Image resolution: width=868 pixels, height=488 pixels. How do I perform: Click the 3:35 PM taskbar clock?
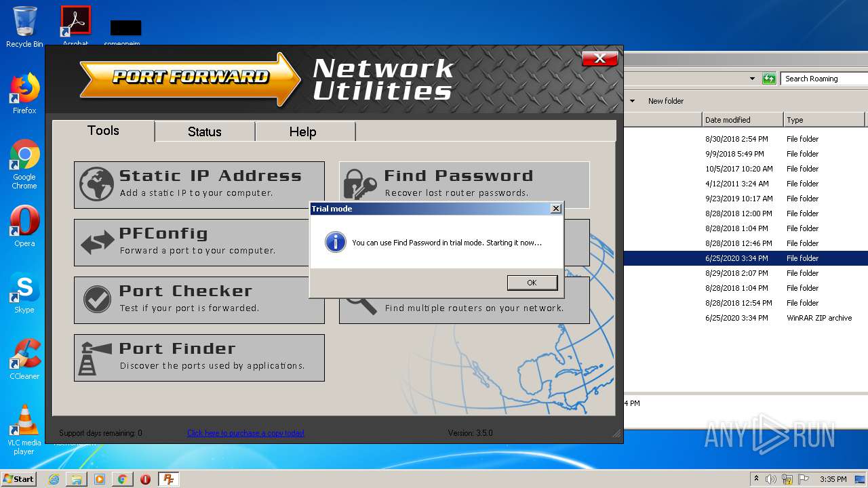(833, 479)
